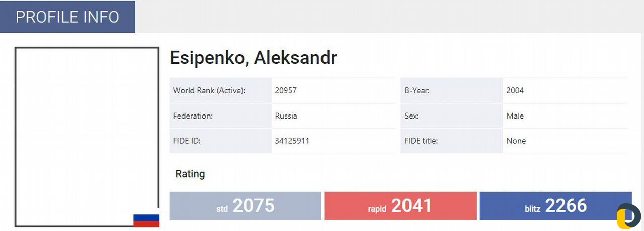The width and height of the screenshot is (644, 231).
Task: Click the rapid 2041 rating box
Action: [400, 206]
